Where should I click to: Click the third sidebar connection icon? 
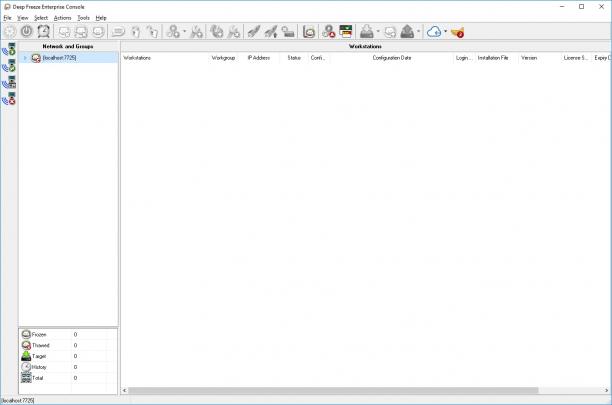point(9,82)
